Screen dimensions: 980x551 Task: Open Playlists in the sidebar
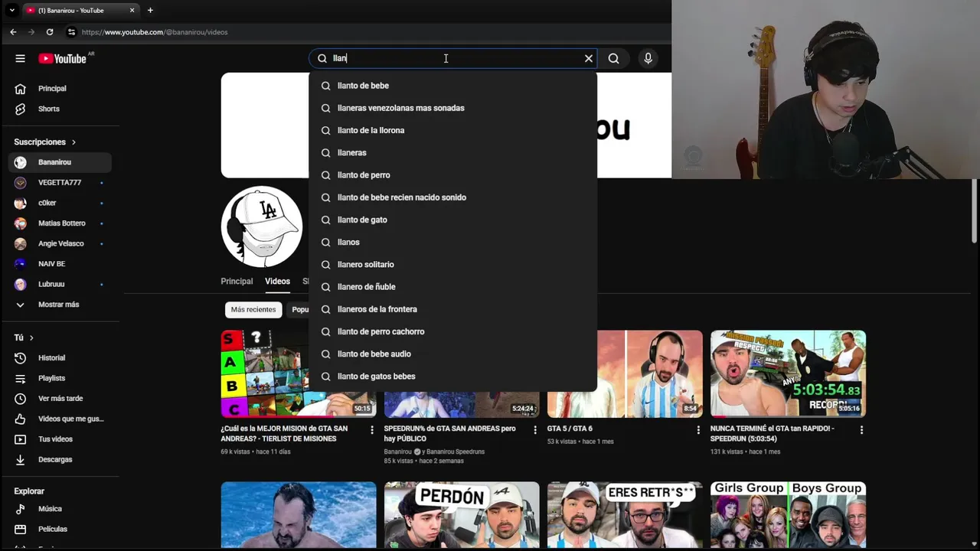pyautogui.click(x=60, y=378)
